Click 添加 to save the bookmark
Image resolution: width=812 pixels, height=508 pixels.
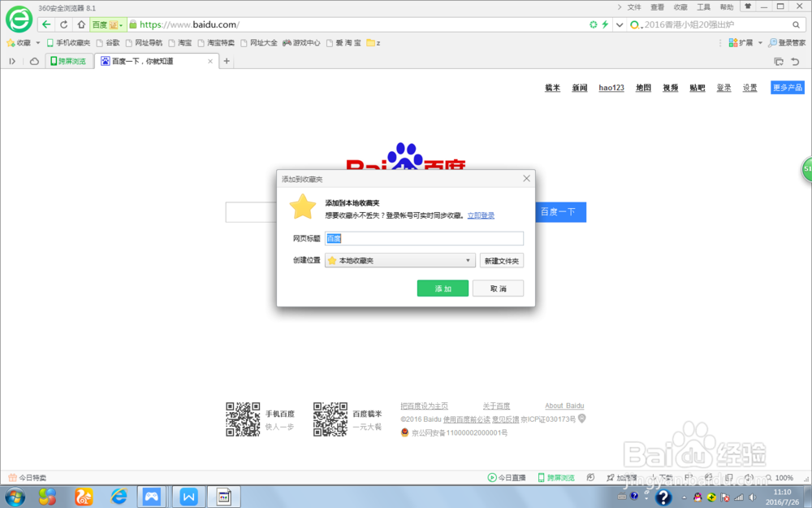pos(443,288)
